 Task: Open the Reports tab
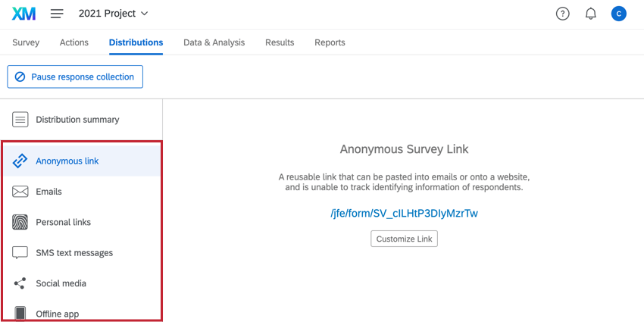tap(330, 42)
